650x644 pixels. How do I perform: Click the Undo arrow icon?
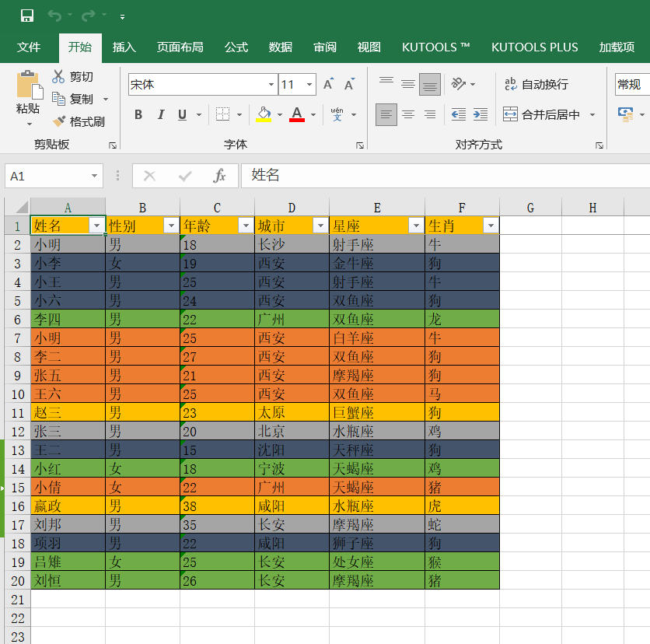coord(54,16)
